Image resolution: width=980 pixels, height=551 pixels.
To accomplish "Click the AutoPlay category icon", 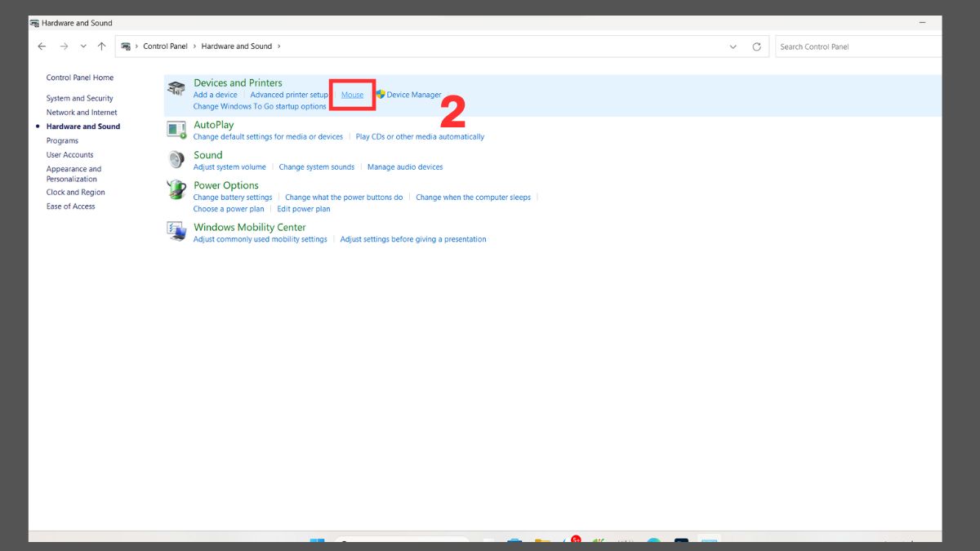I will click(x=176, y=130).
